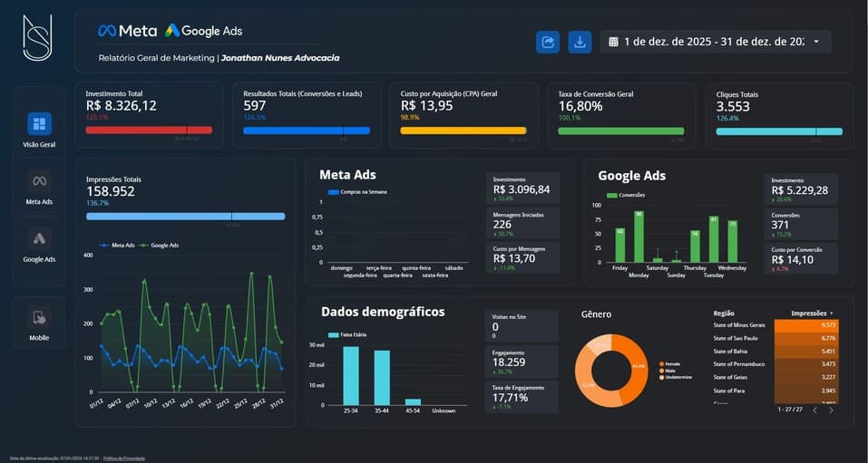Expand the date range dropdown arrow
The image size is (868, 463).
pos(816,42)
